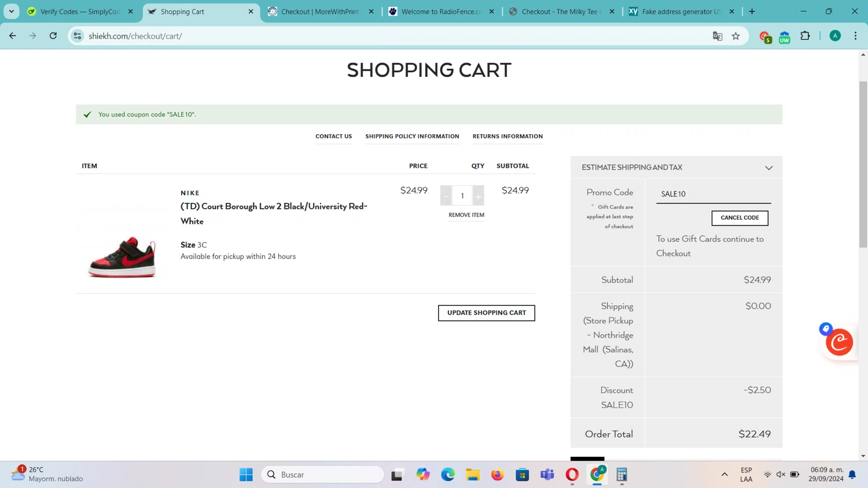Click the quantity input field
This screenshot has width=868, height=488.
pos(462,196)
